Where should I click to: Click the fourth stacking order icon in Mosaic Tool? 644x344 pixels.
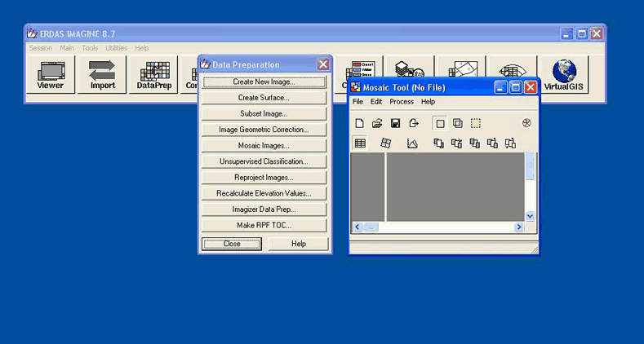tap(492, 143)
